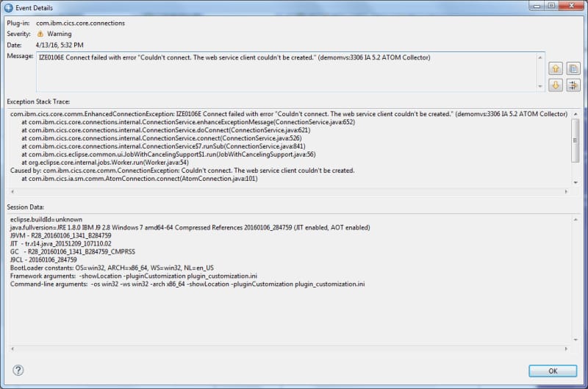The image size is (588, 389).
Task: Click the GC R28 CMPRSS line
Action: [73, 251]
